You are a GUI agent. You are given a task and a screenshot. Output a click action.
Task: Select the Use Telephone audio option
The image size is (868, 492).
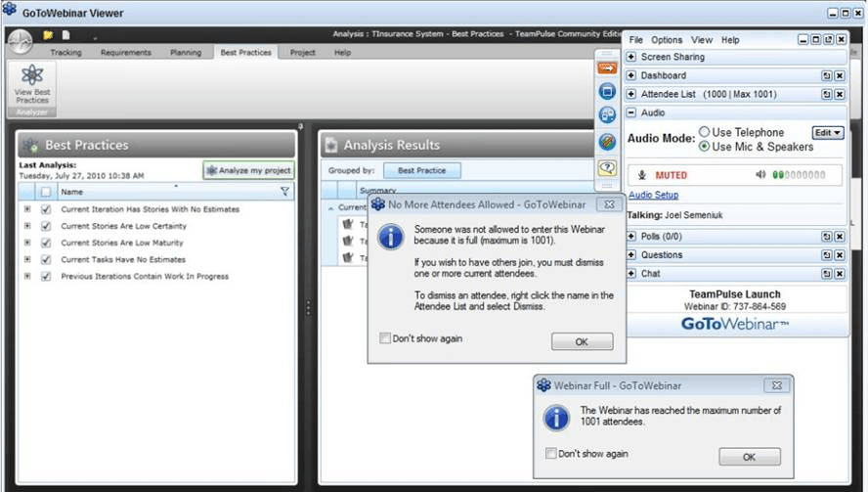point(704,132)
